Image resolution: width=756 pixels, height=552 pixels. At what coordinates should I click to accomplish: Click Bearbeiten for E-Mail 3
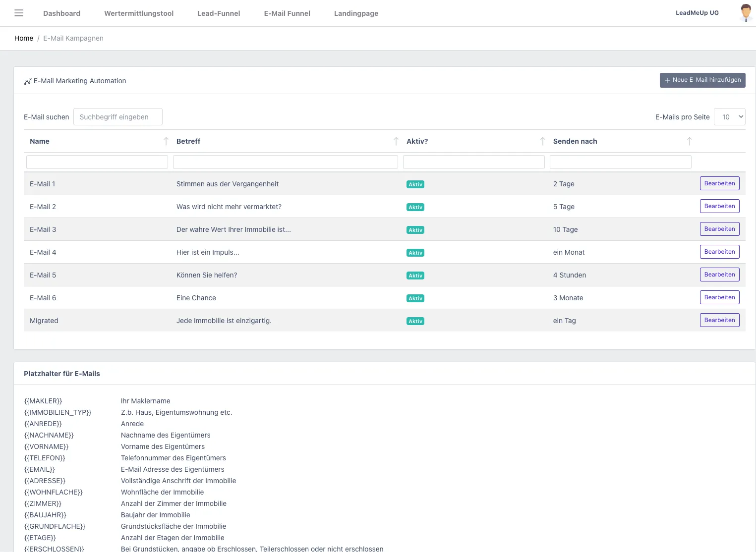click(719, 229)
